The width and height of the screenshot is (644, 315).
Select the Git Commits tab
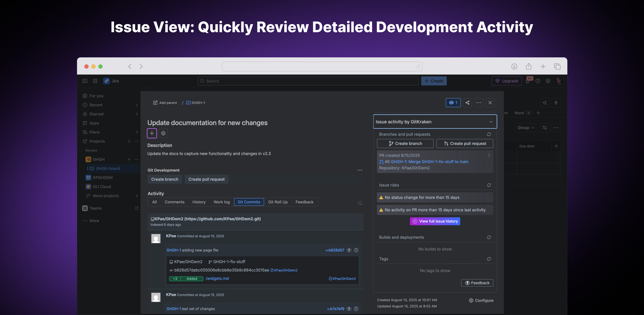[x=249, y=202]
